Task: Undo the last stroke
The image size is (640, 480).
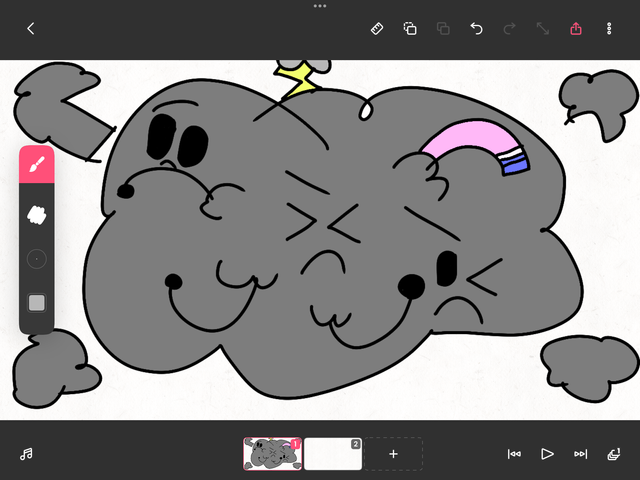Action: pyautogui.click(x=476, y=29)
